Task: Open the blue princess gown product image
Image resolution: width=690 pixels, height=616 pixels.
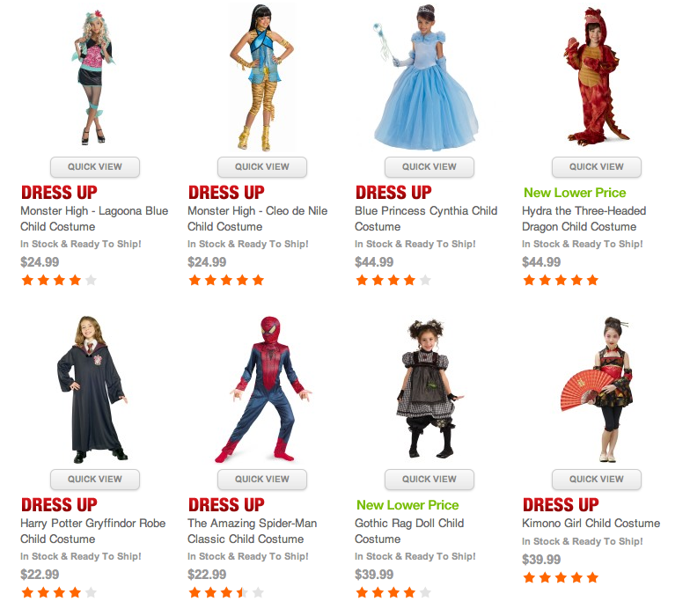Action: coord(426,77)
